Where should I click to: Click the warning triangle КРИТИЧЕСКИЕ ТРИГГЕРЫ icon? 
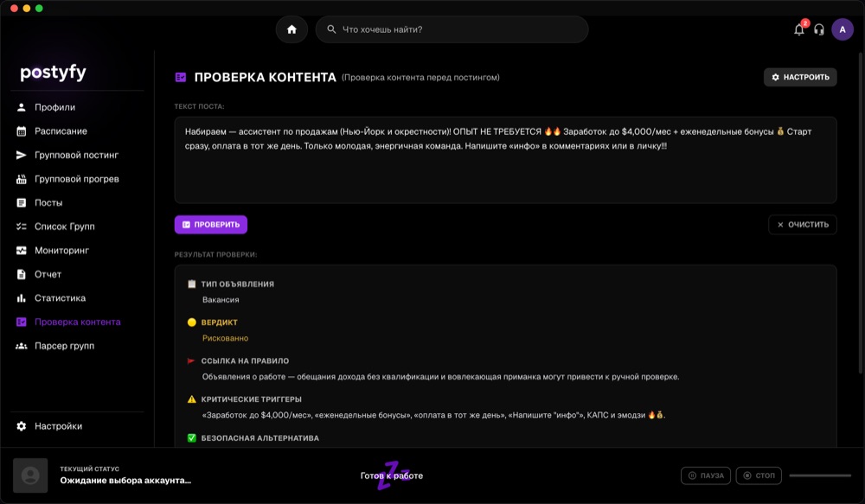(191, 399)
